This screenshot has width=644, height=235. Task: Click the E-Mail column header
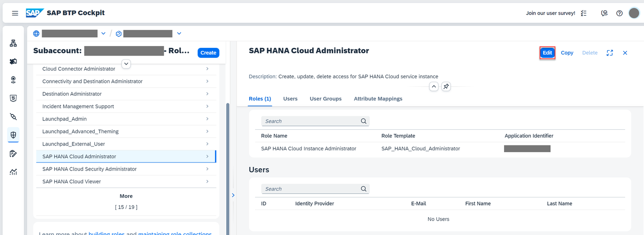(x=419, y=204)
